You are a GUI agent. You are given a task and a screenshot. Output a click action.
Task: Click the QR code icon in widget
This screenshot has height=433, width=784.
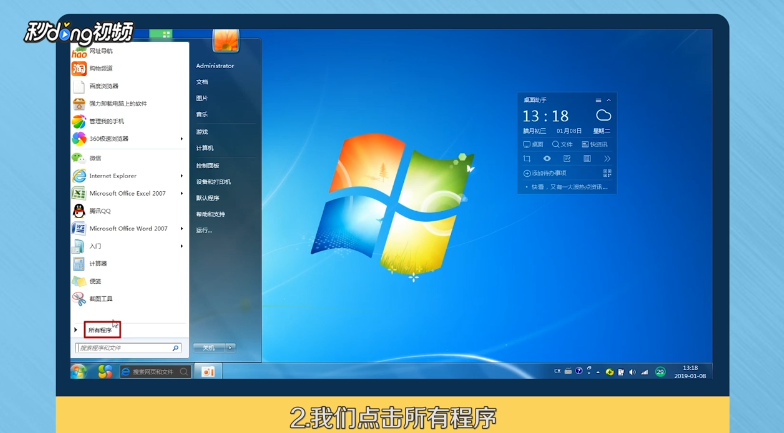[607, 174]
